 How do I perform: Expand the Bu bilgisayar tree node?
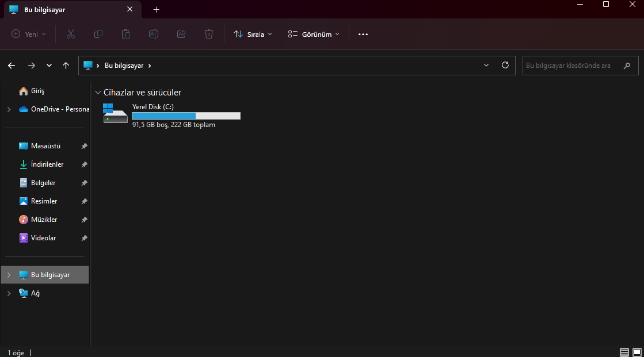coord(9,275)
